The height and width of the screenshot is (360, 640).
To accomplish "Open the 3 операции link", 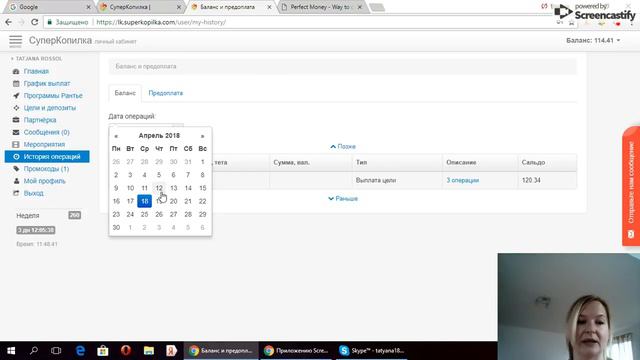I will click(x=462, y=180).
